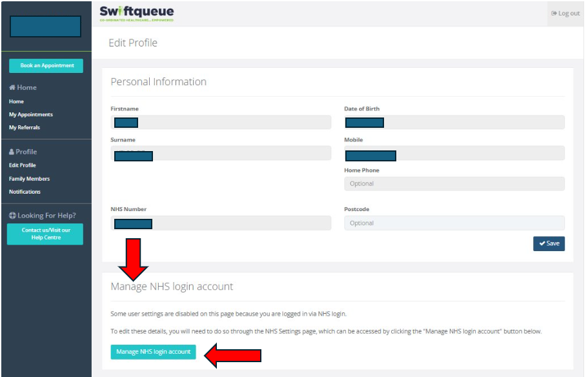Click the lifebuoy icon beside Looking For Help
Screen dimensions: 588x377
coord(12,216)
